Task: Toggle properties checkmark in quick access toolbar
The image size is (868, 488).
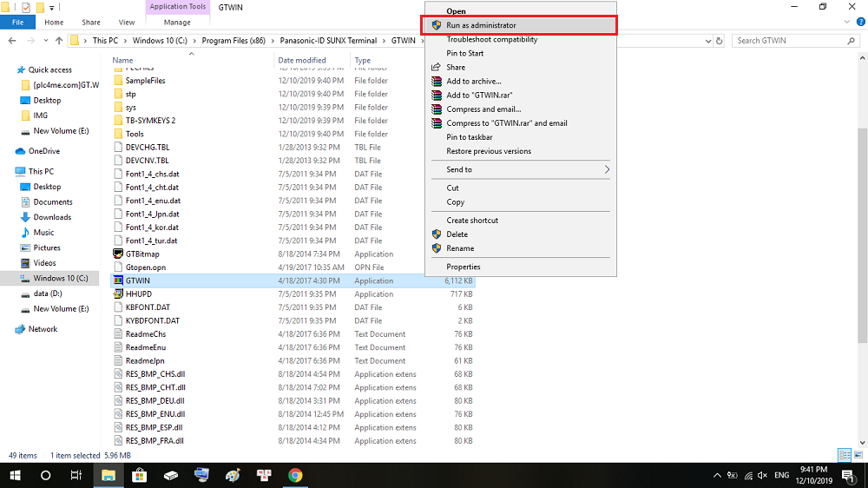Action: 25,7
